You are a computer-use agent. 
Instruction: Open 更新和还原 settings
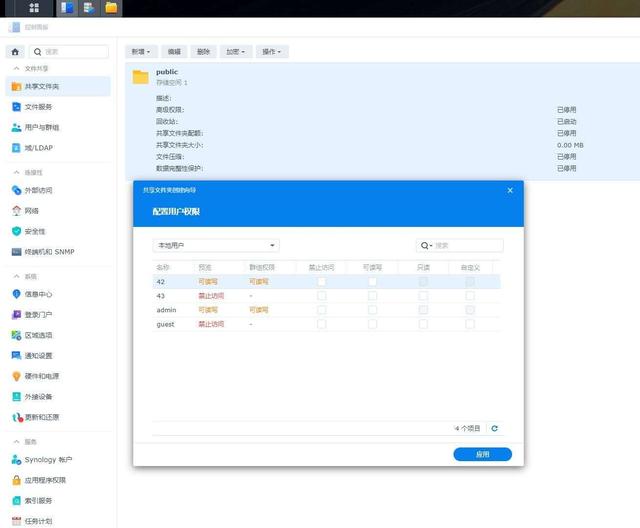(41, 417)
